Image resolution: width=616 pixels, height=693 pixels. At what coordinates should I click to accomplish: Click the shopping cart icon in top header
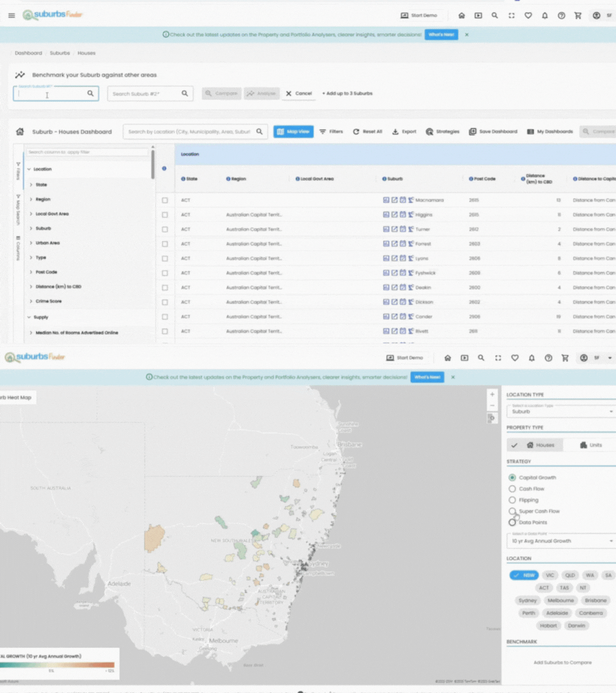click(x=578, y=16)
